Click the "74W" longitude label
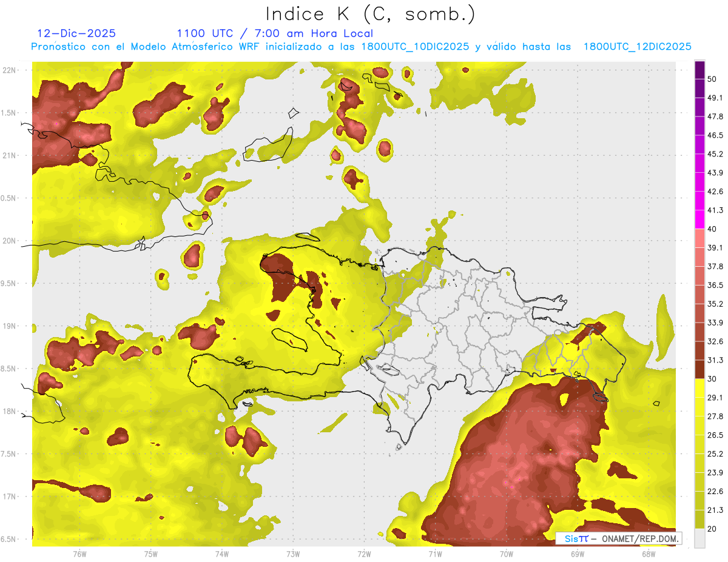 click(x=222, y=554)
